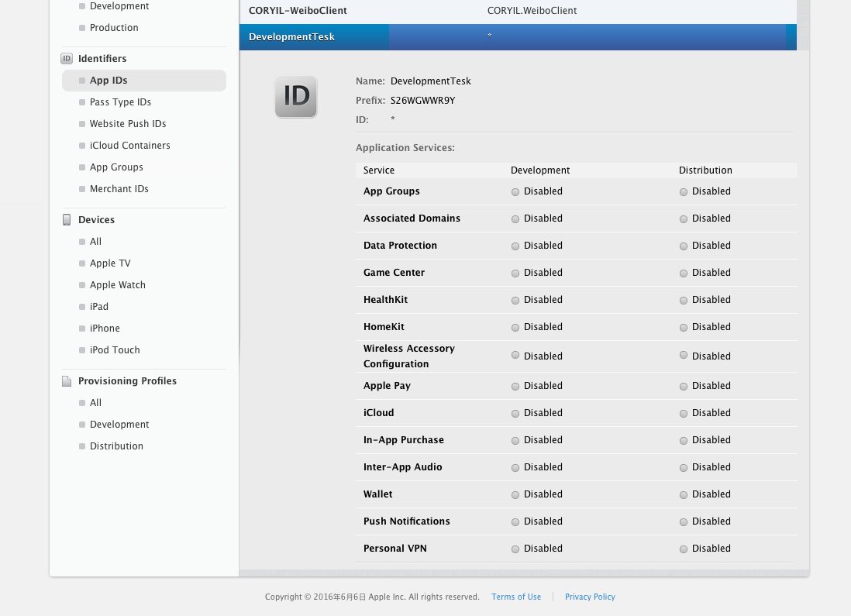Open iCloud Containers
The width and height of the screenshot is (851, 616).
pos(129,146)
